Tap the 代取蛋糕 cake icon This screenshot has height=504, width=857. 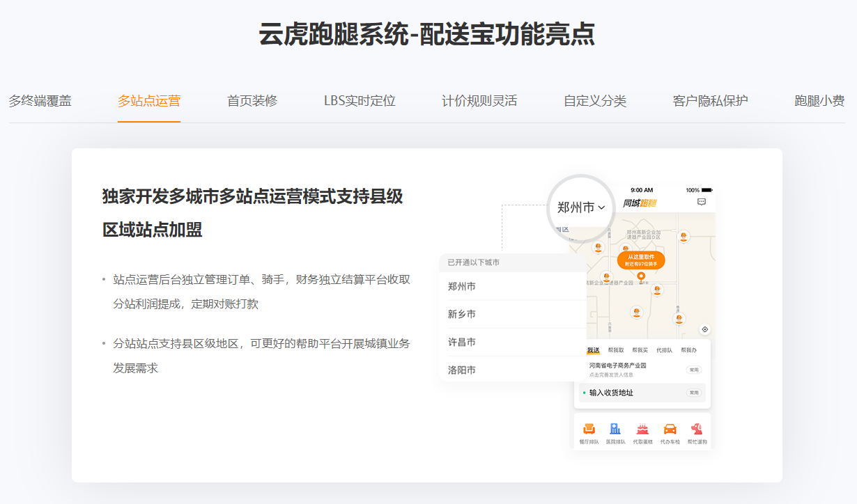click(642, 430)
